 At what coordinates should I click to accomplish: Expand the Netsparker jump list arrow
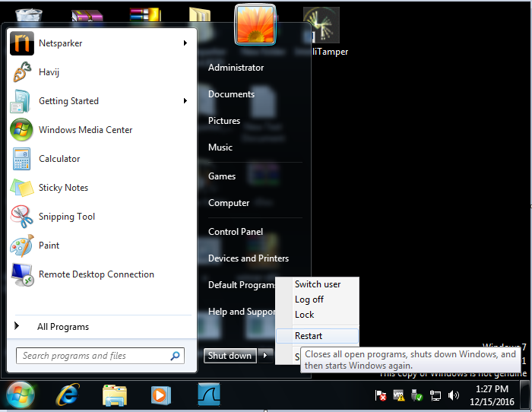[185, 43]
